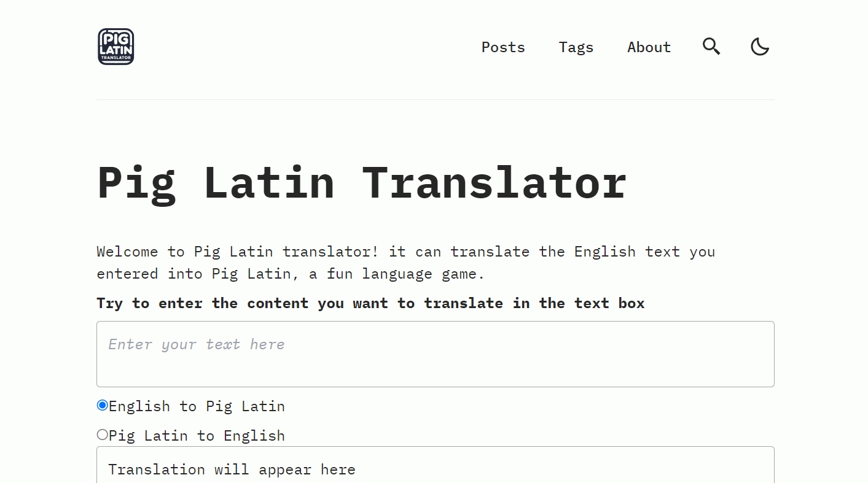Open the Posts page
Image resolution: width=868 pixels, height=483 pixels.
tap(503, 47)
